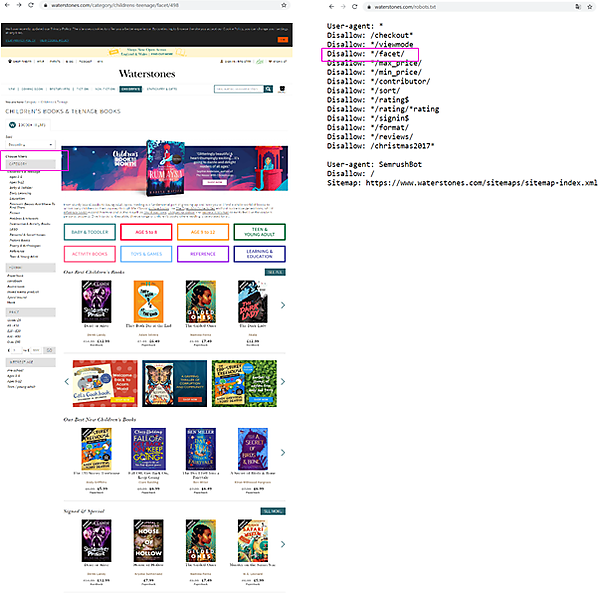600x595 pixels.
Task: Expand the Category filter header
Action: click(35, 164)
